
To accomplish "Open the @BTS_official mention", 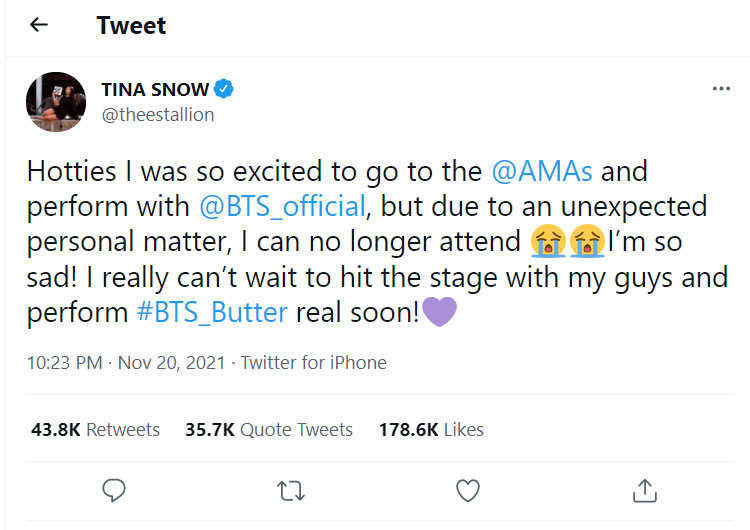I will click(280, 207).
